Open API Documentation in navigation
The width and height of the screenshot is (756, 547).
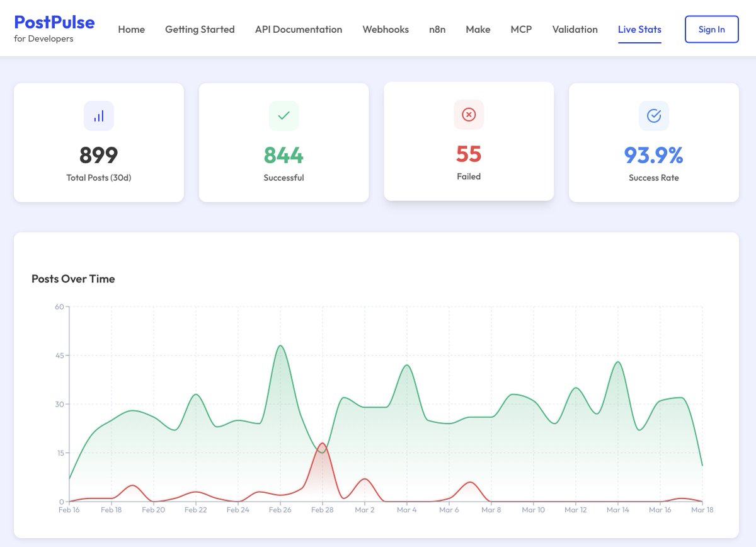[x=299, y=29]
